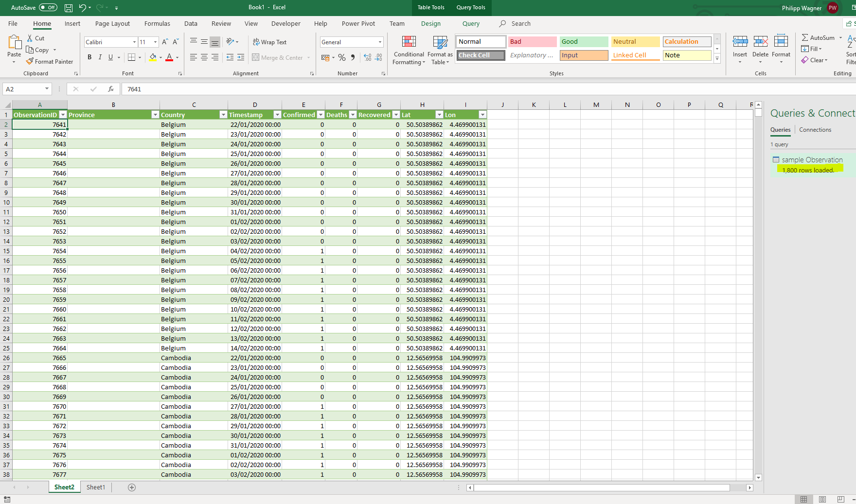Click the vertical scrollbar down arrow

(x=758, y=478)
